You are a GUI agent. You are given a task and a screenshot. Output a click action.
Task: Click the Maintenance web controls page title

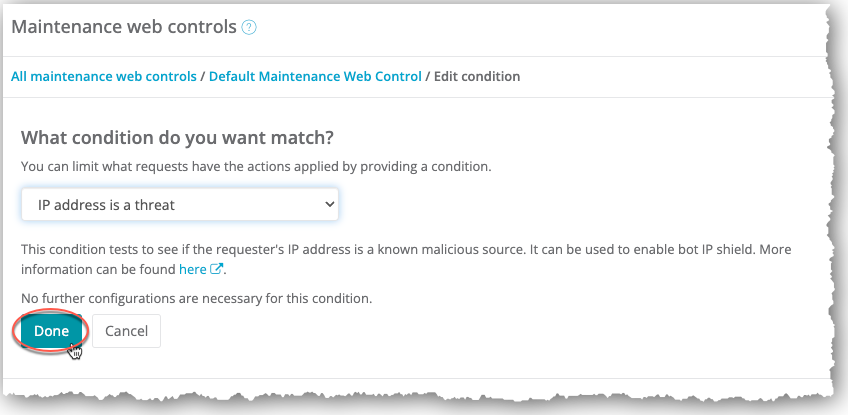(124, 27)
